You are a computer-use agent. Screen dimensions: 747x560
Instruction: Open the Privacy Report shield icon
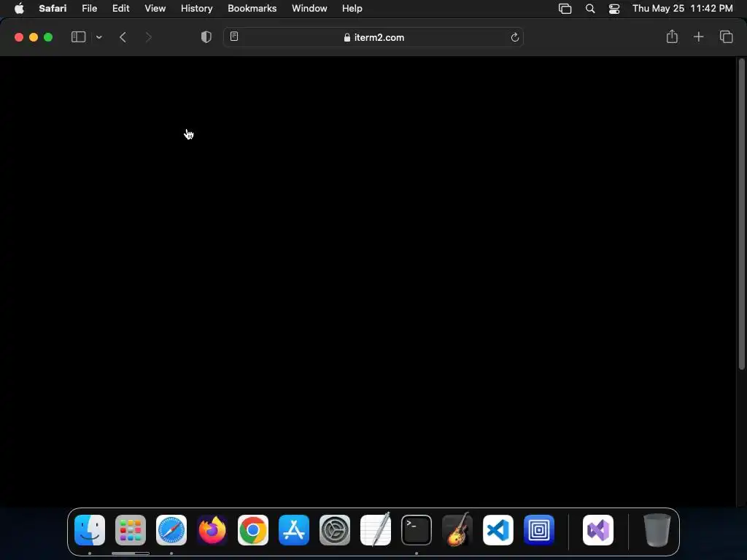206,37
